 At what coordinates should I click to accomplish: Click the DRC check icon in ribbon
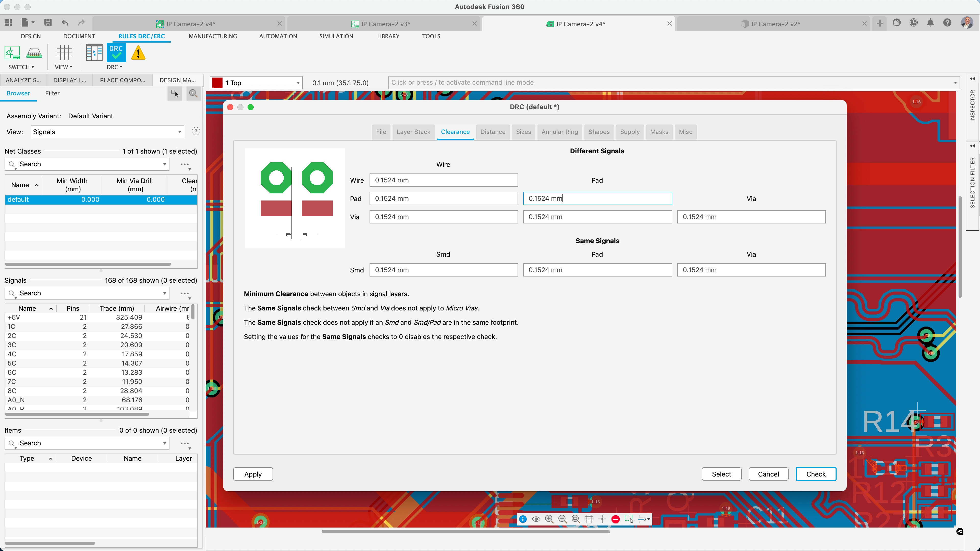(x=116, y=53)
